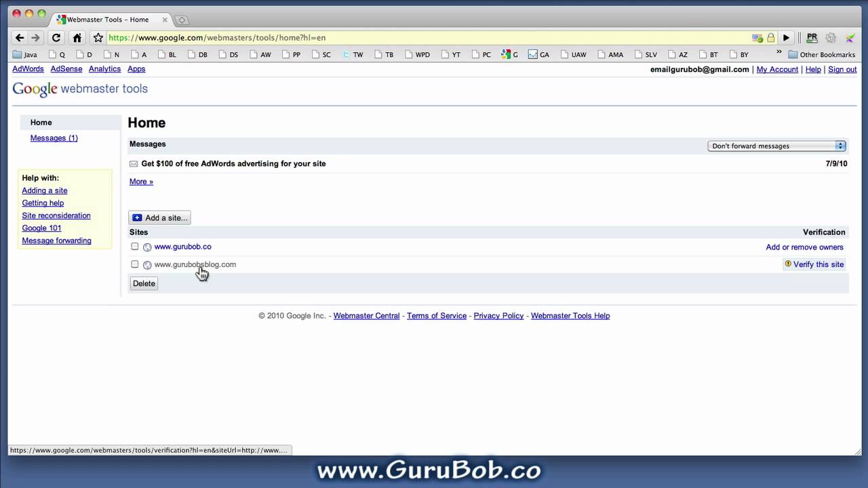Open My Account link

(x=777, y=70)
